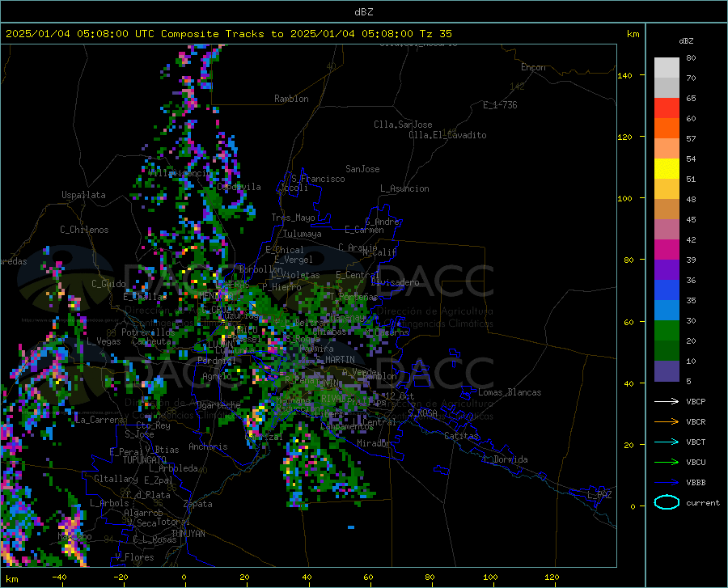
Task: Click the white VBCP arrow in legend
Action: pyautogui.click(x=667, y=401)
